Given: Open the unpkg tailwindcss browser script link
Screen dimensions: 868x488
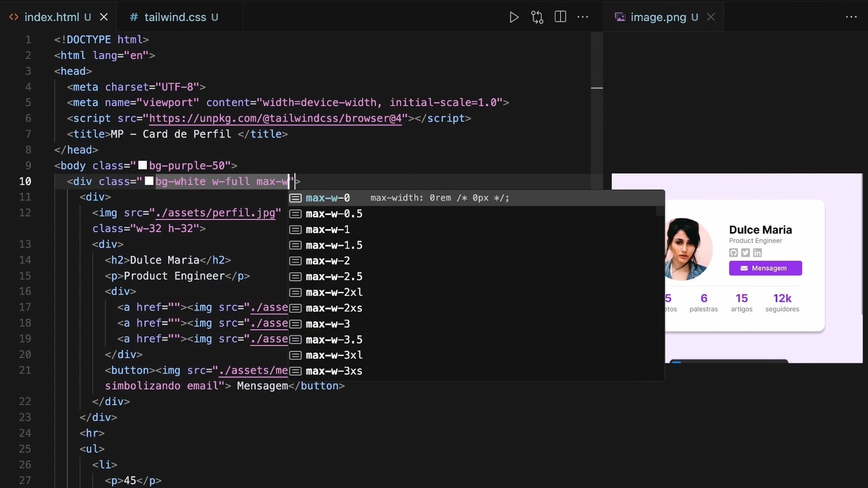Looking at the screenshot, I should coord(275,118).
